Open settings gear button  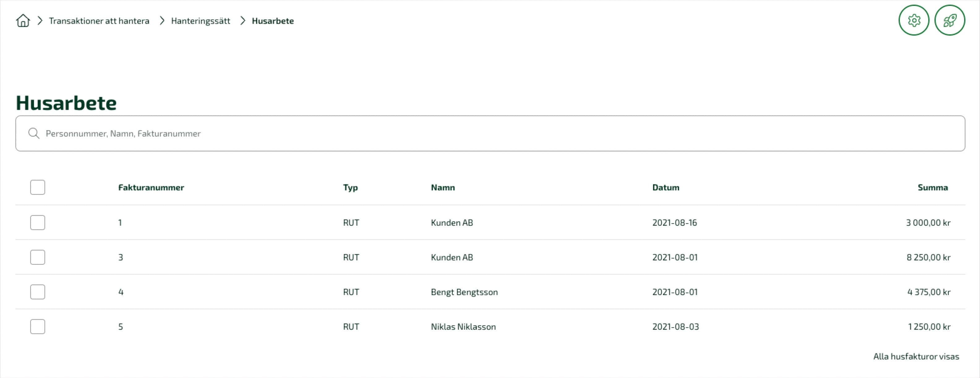[x=914, y=20]
